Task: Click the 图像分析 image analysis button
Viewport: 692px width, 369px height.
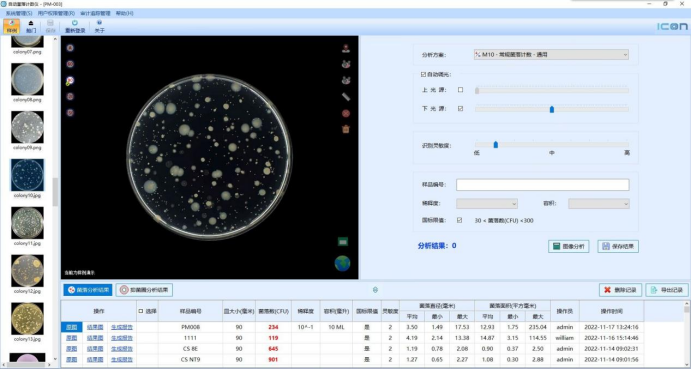Action: pos(569,246)
